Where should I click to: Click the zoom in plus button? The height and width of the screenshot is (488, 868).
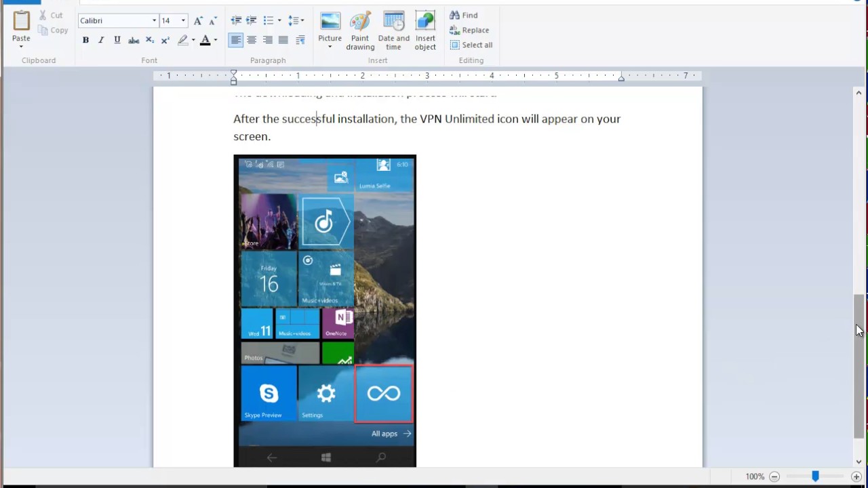coord(856,476)
